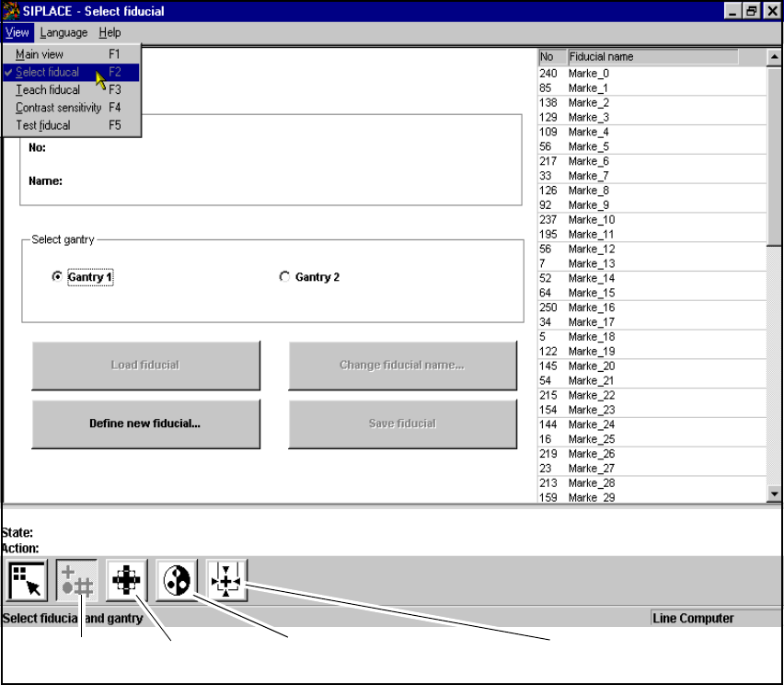Click the Select fiducial toolbar icon
This screenshot has width=784, height=685.
point(76,580)
